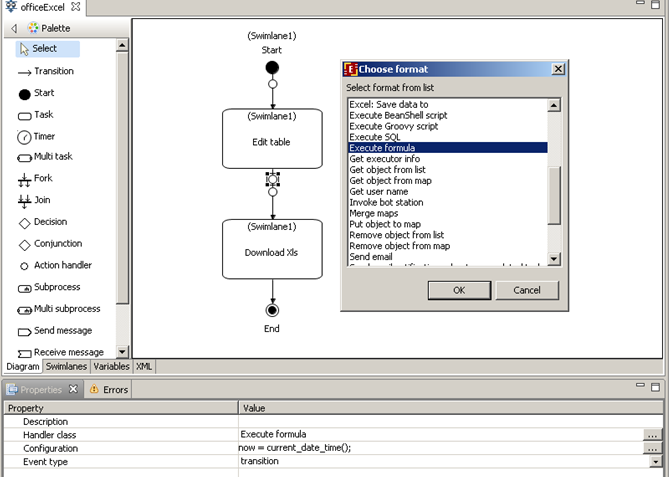This screenshot has width=669, height=478.
Task: Open the Variables tab
Action: [111, 367]
